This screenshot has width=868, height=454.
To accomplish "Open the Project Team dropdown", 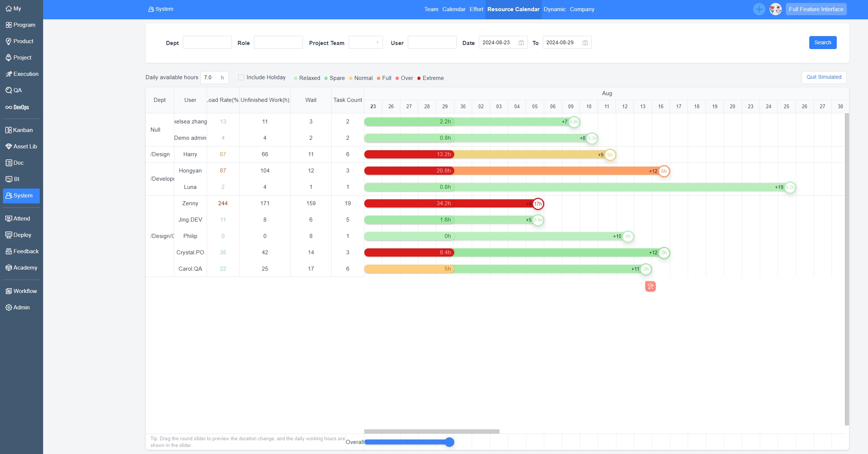I will coord(365,42).
